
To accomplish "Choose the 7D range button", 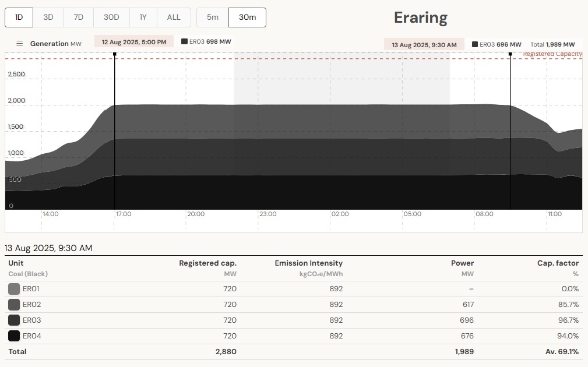I will [x=78, y=17].
